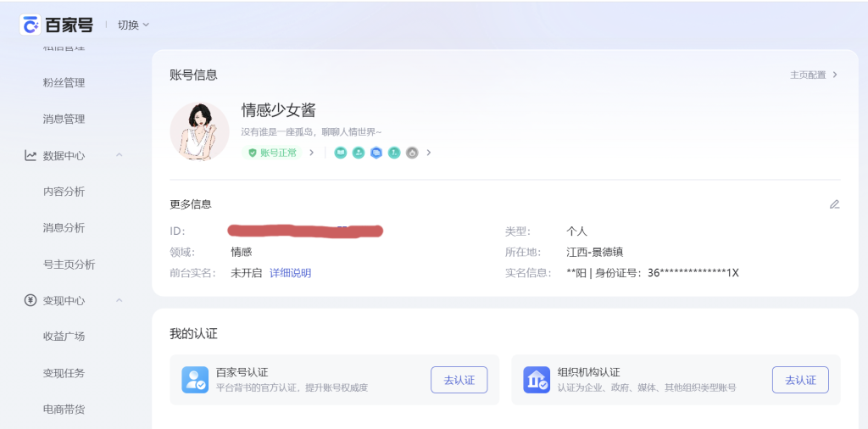
Task: Click the 变现中心 yuan coin icon
Action: pos(31,300)
